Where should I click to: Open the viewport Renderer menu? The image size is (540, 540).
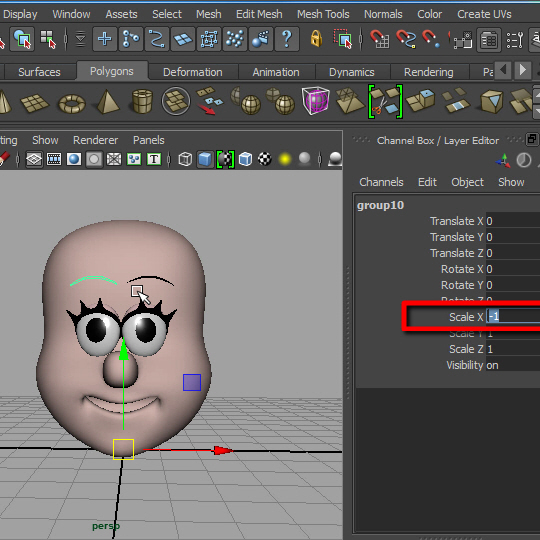click(x=95, y=140)
